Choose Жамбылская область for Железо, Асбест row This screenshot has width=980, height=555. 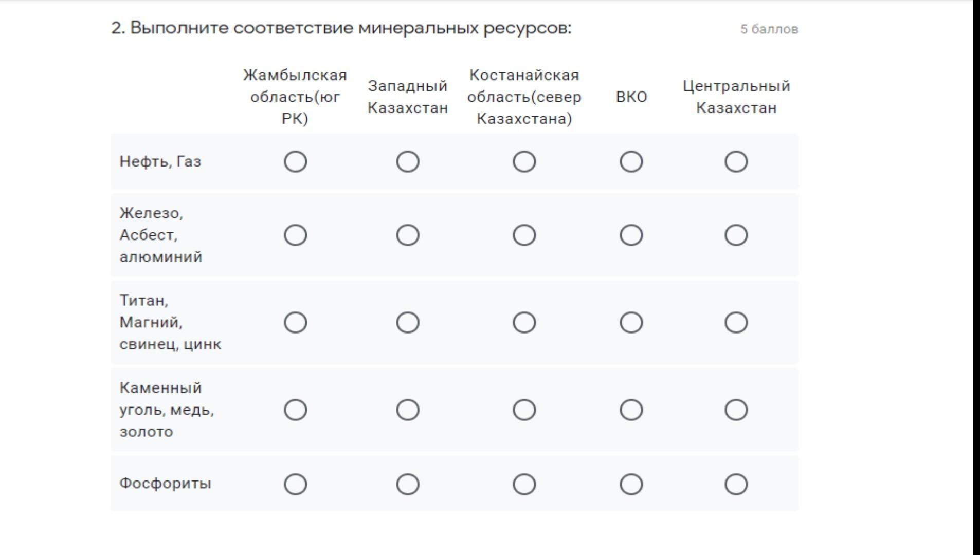click(296, 235)
